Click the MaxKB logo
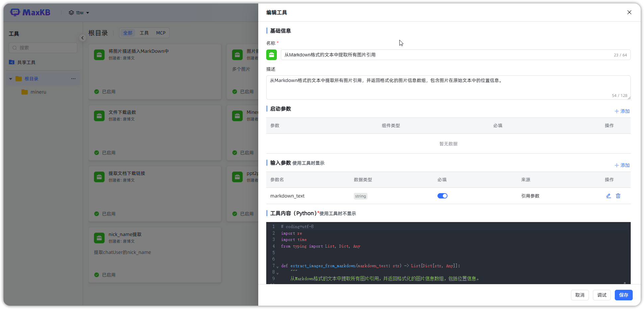 30,13
